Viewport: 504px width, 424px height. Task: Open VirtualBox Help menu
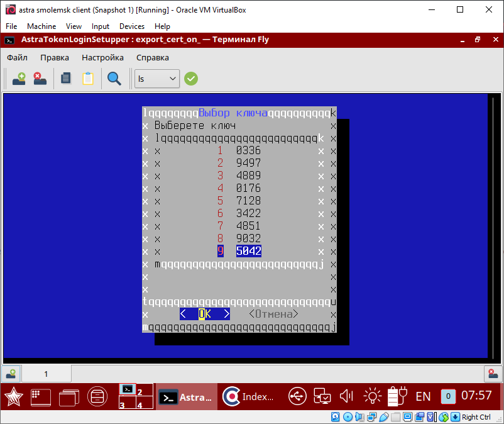[x=162, y=26]
